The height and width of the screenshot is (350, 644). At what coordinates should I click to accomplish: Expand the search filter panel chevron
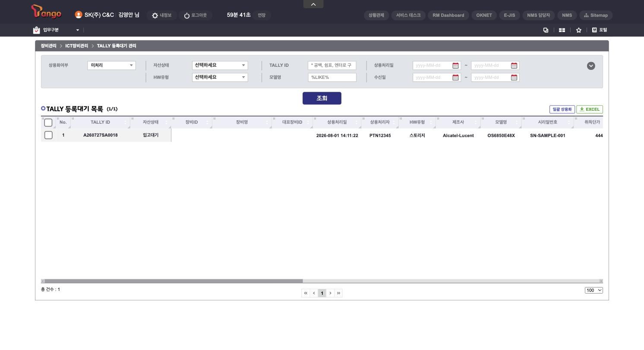[x=591, y=66]
